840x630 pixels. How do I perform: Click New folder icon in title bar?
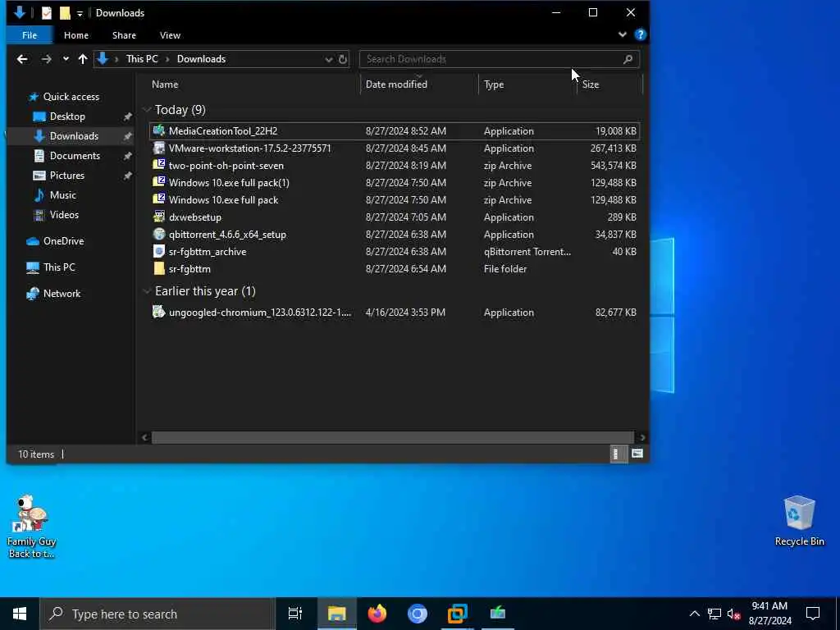tap(65, 13)
